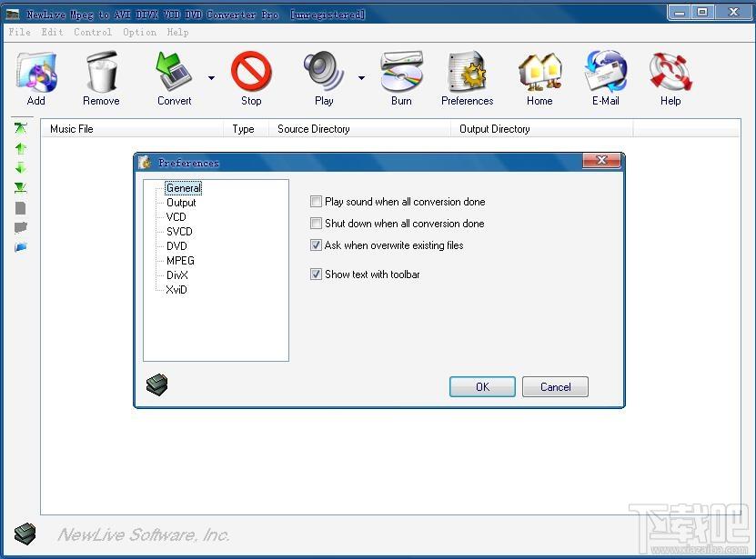The height and width of the screenshot is (559, 756).
Task: Expand the Play dropdown arrow
Action: (361, 77)
